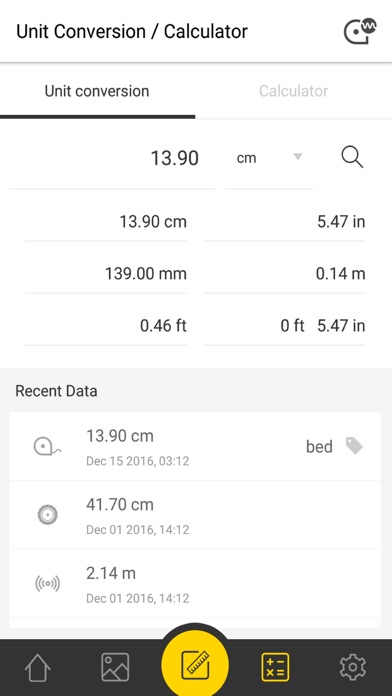Tap the tag icon next to bed
The width and height of the screenshot is (392, 696).
tap(354, 446)
